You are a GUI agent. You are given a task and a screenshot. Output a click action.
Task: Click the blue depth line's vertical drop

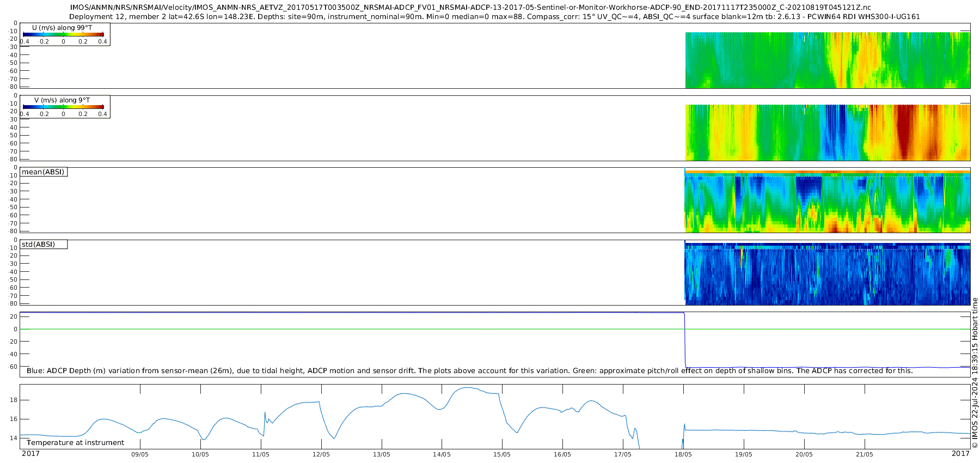pyautogui.click(x=685, y=340)
